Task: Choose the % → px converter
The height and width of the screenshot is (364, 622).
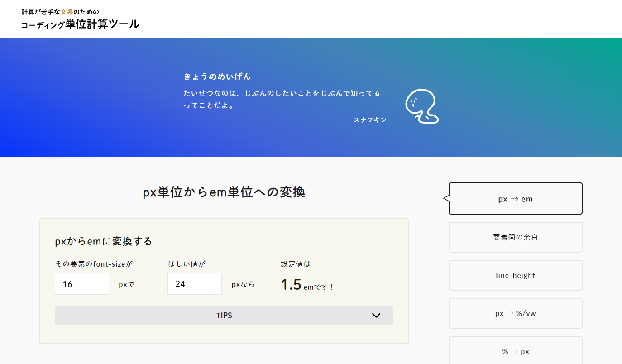Action: coord(515,351)
